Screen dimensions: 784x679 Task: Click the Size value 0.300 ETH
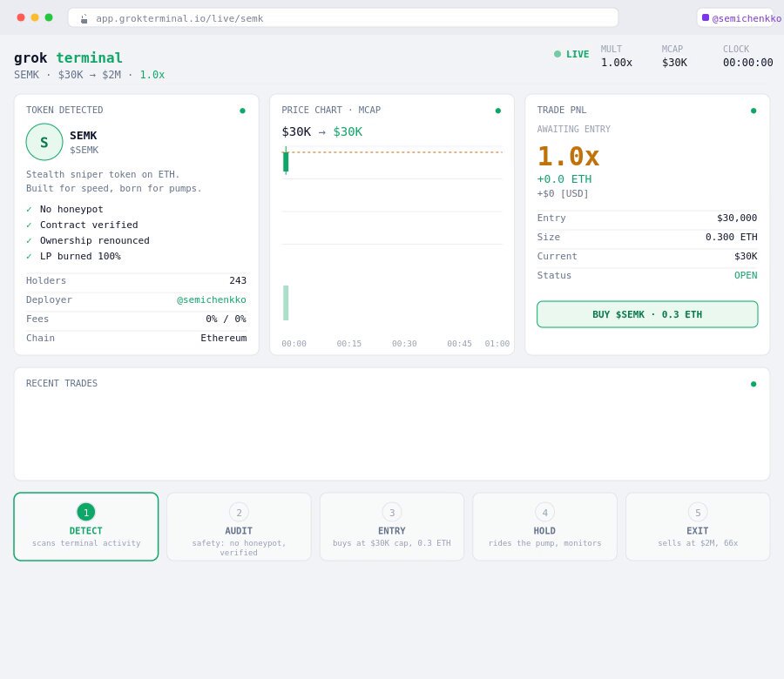click(732, 237)
